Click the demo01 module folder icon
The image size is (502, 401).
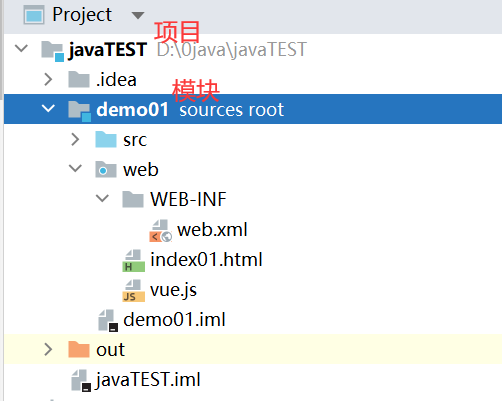click(79, 111)
